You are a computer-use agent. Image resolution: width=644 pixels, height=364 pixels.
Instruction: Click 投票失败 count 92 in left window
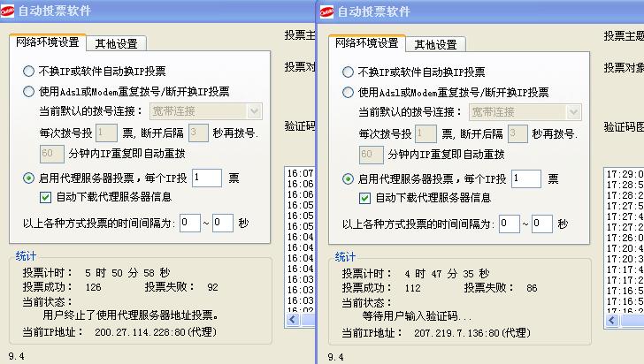pos(212,287)
